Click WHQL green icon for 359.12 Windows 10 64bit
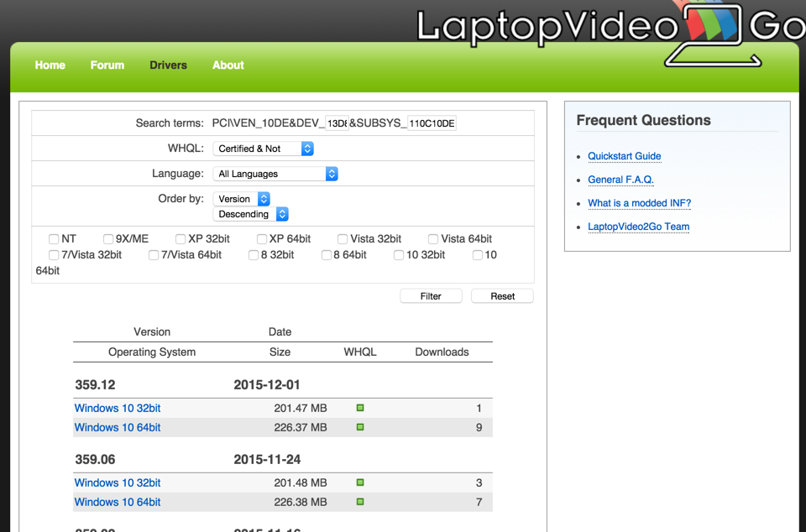Image resolution: width=806 pixels, height=532 pixels. (x=360, y=427)
